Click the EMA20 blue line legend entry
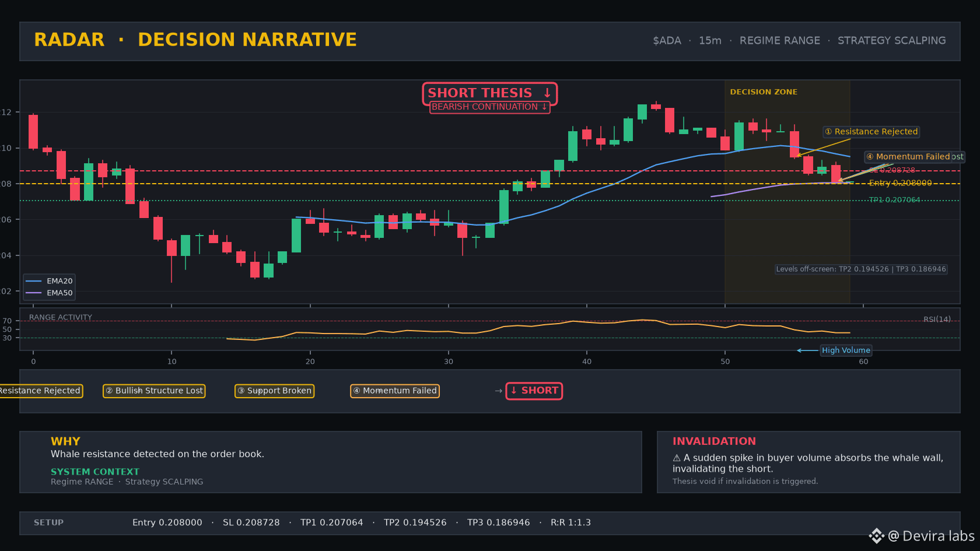This screenshot has height=551, width=980. click(x=49, y=281)
